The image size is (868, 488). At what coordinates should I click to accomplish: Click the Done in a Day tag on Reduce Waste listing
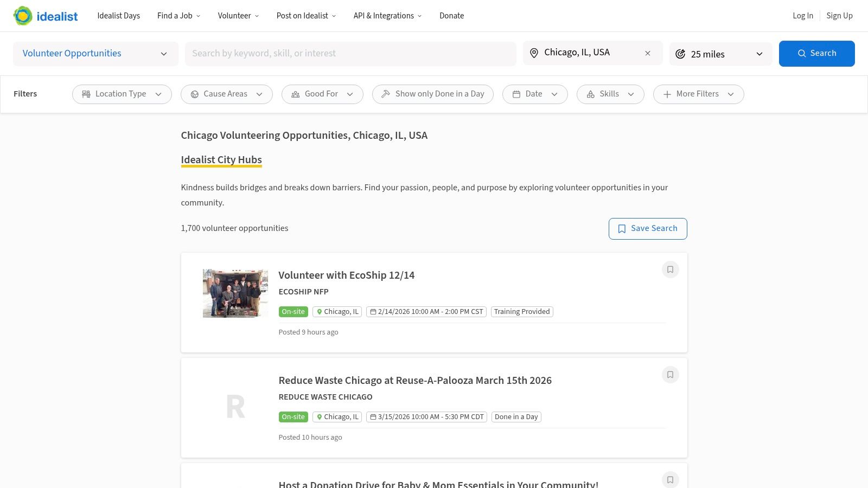(x=516, y=417)
